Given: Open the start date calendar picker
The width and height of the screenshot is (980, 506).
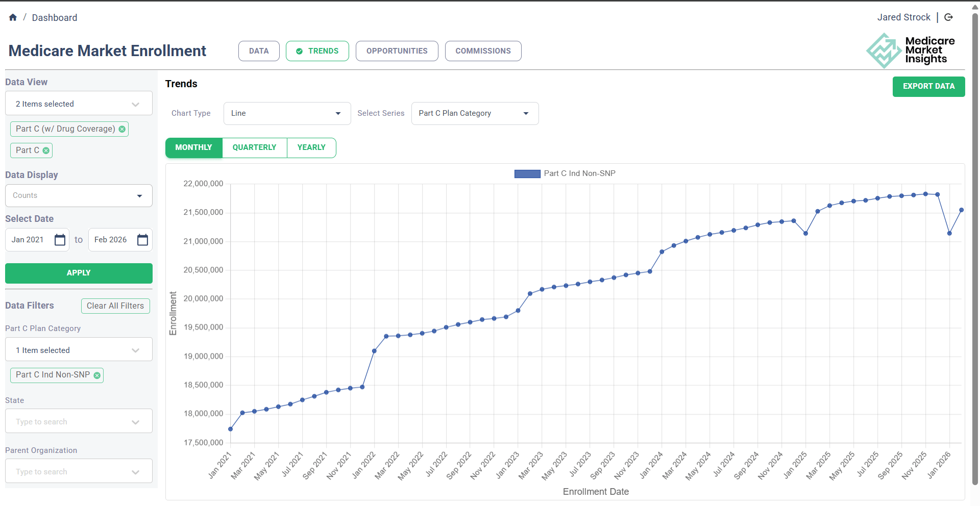Looking at the screenshot, I should [60, 240].
